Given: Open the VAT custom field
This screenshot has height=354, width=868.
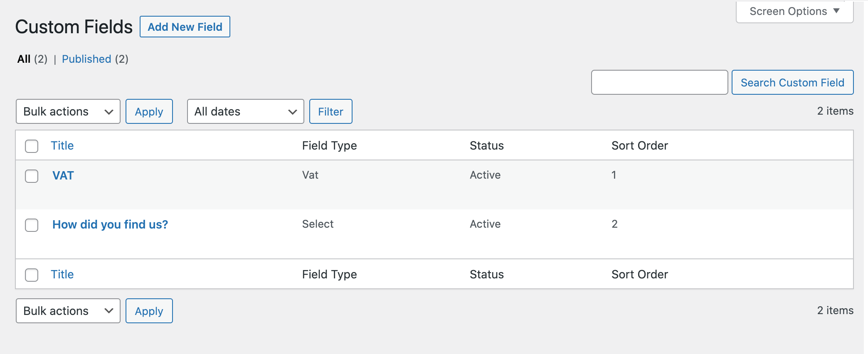Looking at the screenshot, I should click(x=63, y=175).
